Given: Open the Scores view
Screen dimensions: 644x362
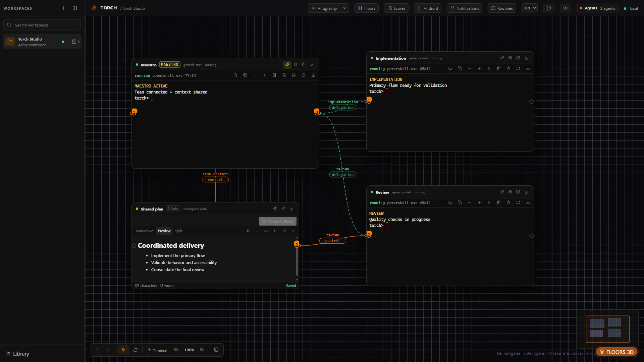Looking at the screenshot, I should [x=396, y=8].
